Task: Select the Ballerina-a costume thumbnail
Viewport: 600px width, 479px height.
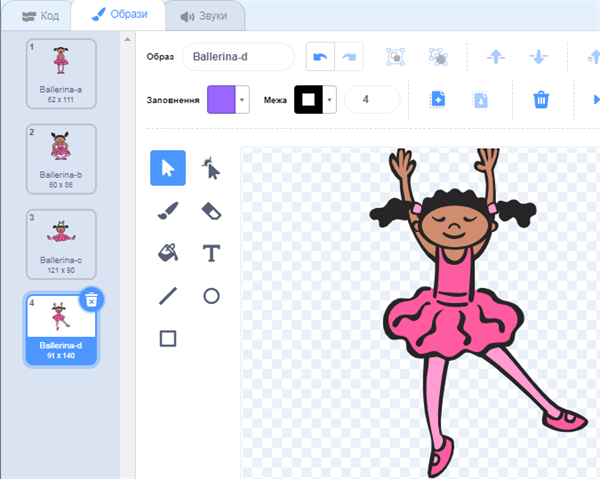Action: pos(61,72)
